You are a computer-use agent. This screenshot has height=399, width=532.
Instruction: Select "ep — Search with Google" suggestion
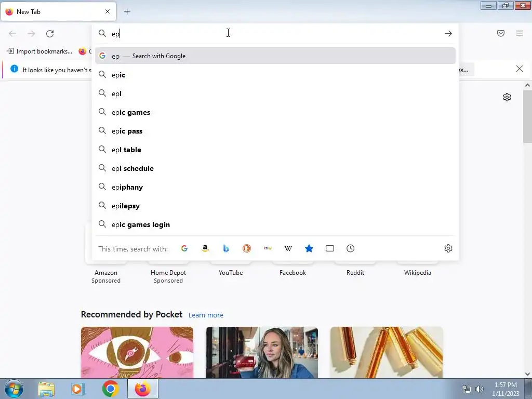(x=275, y=56)
